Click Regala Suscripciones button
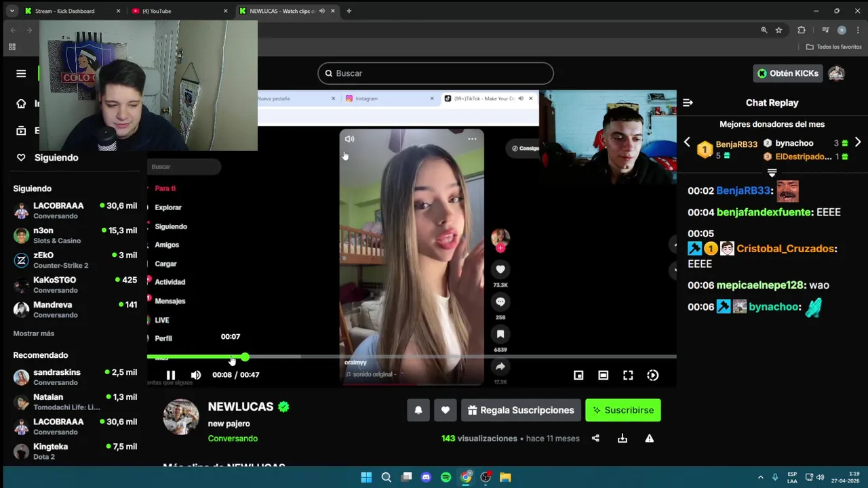Image resolution: width=868 pixels, height=488 pixels. point(521,410)
